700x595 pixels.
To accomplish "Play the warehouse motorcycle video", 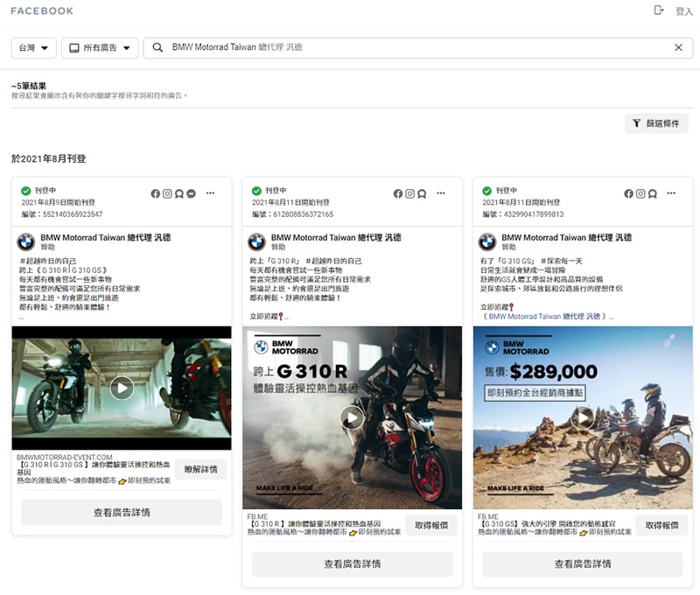I will (x=122, y=388).
